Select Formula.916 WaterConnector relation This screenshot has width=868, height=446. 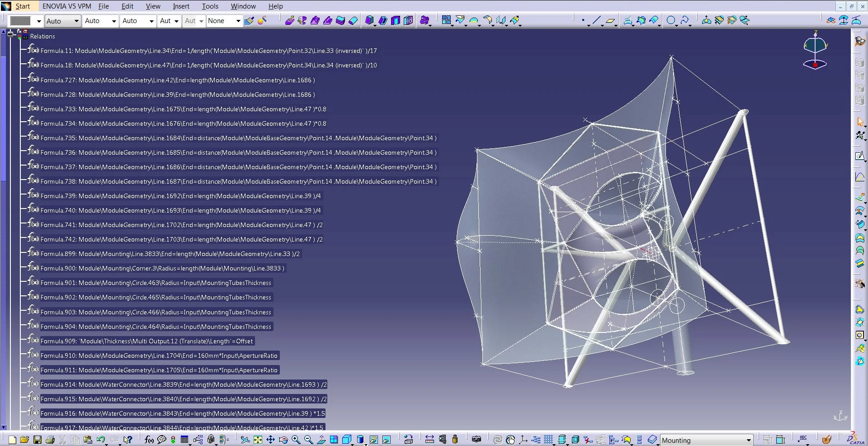click(183, 413)
